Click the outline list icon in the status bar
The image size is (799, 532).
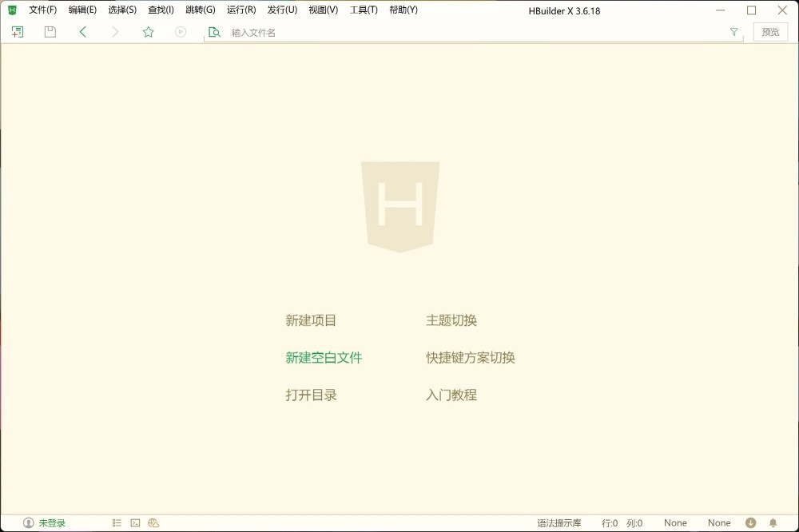coord(116,522)
